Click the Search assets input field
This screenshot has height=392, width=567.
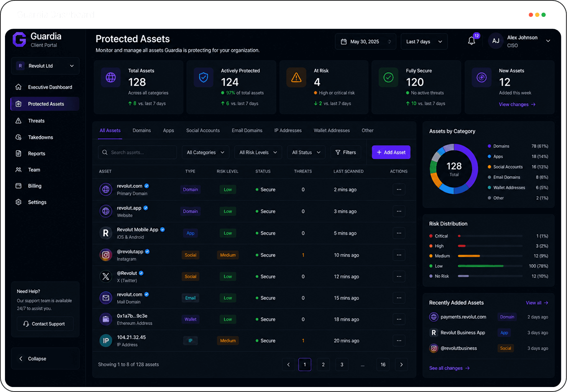(x=137, y=153)
